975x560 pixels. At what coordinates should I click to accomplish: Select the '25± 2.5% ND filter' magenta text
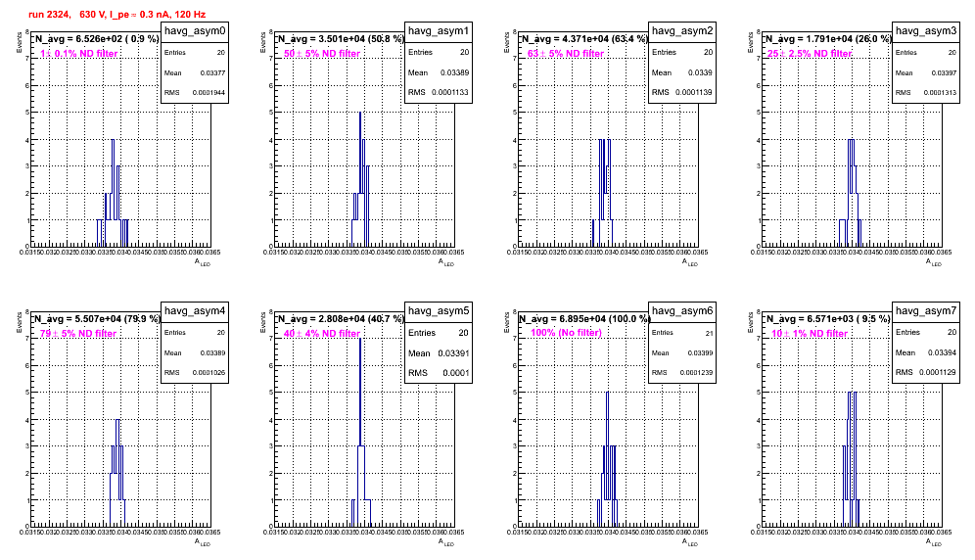810,54
